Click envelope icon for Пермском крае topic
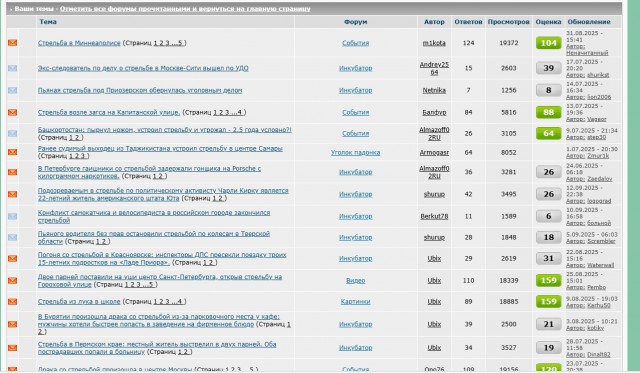This screenshot has width=640, height=373. (x=13, y=348)
